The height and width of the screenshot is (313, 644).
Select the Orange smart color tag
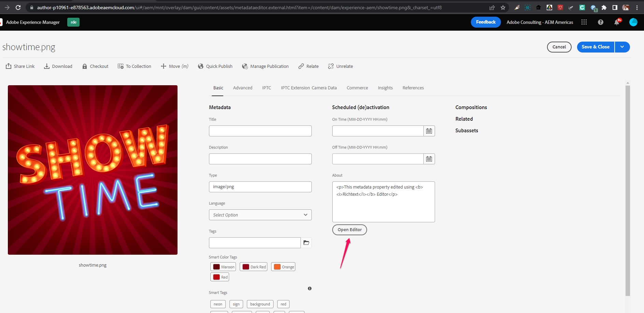[283, 267]
